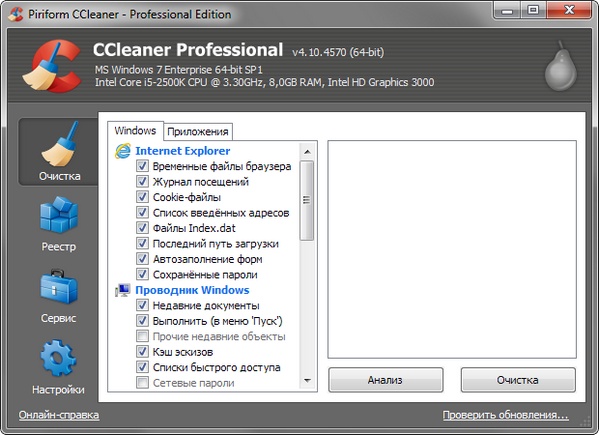Click the CCleaner title bar app icon

pos(16,14)
